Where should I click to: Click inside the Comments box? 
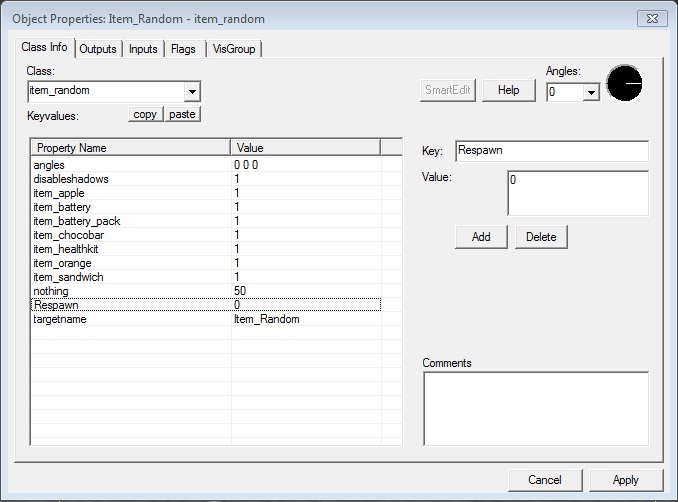point(536,409)
